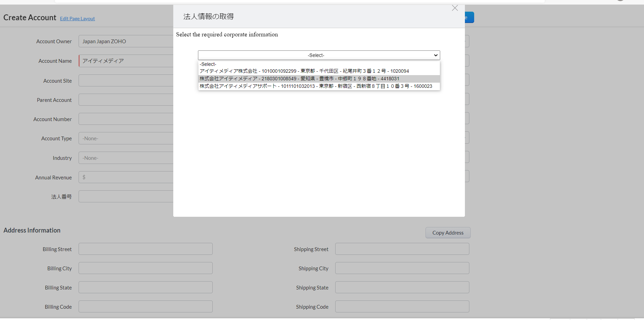Click the Parent Account field
Viewport: 644px width, 320px height.
click(x=126, y=100)
